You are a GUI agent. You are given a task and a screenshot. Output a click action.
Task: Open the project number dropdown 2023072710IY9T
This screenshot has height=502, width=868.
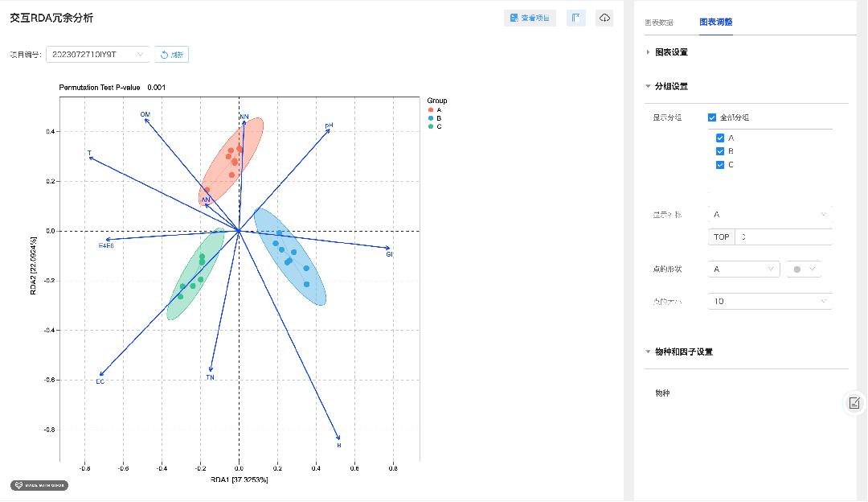point(97,55)
